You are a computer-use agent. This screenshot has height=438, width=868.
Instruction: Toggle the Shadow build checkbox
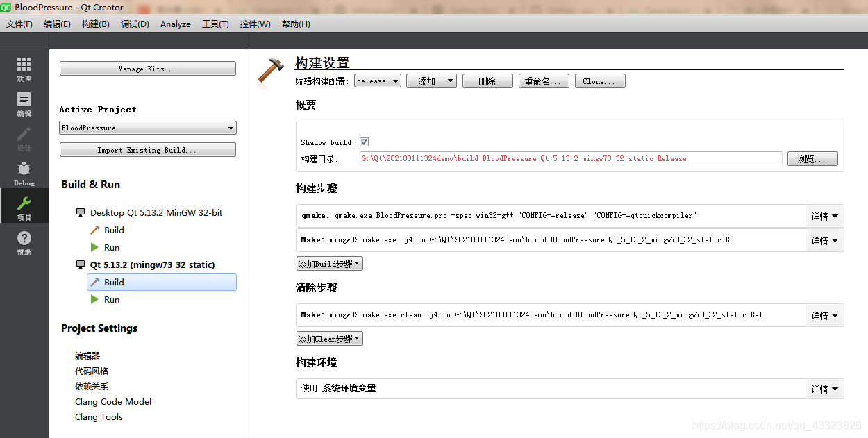(364, 142)
